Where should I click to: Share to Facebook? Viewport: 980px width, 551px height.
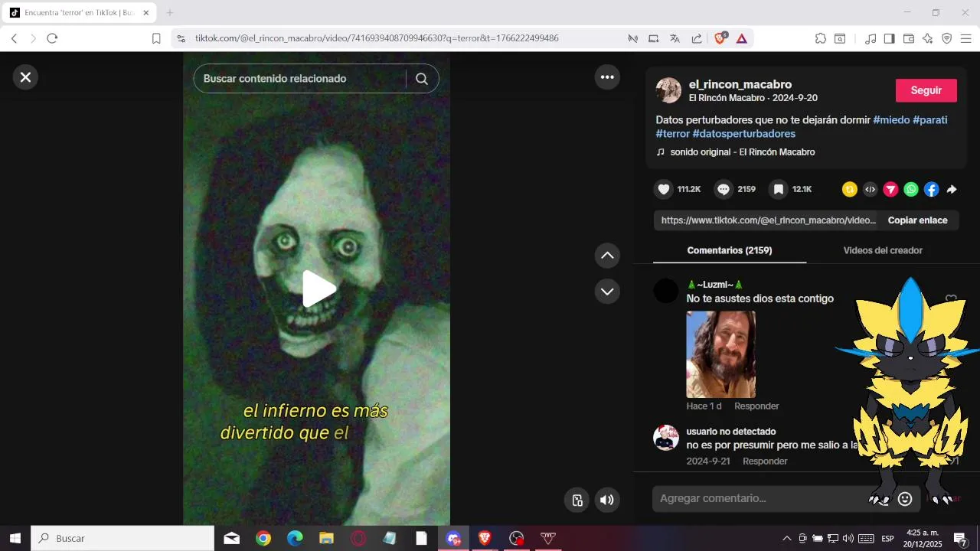(931, 190)
